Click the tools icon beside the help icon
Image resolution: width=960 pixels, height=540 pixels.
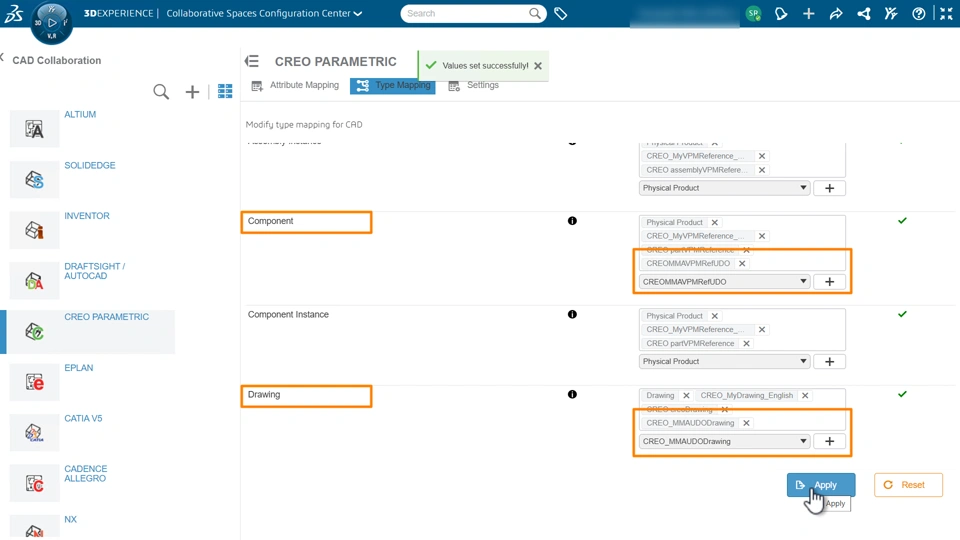click(x=891, y=13)
